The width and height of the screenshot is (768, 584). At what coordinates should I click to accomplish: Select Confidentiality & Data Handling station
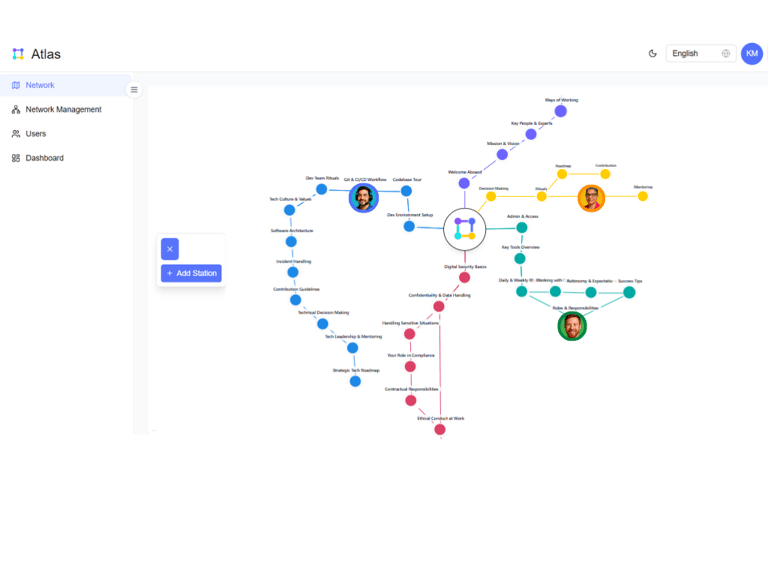point(439,307)
